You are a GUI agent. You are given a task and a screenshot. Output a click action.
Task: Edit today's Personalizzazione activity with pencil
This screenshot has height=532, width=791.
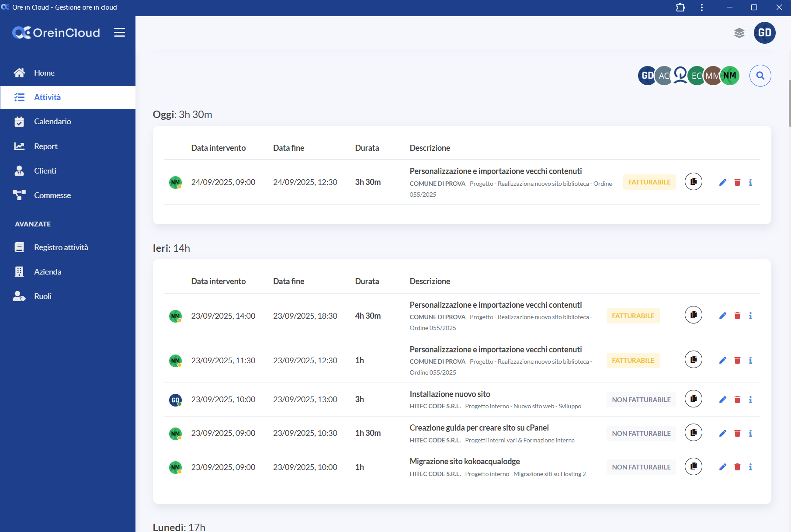click(722, 182)
